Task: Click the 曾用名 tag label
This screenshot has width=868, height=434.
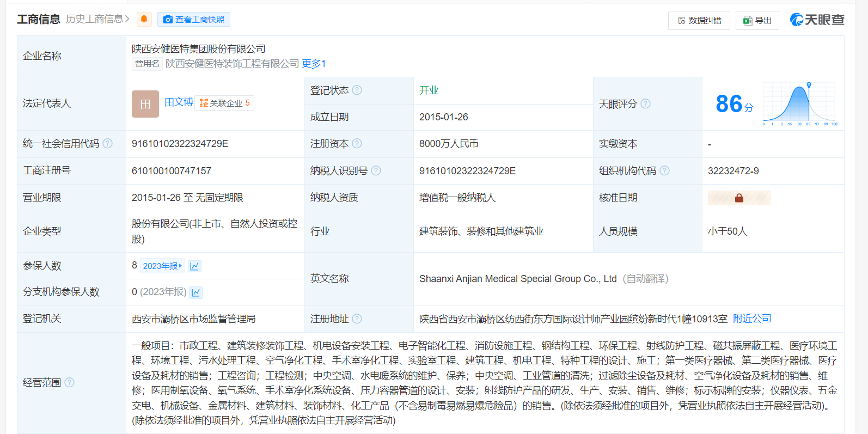Action: pyautogui.click(x=147, y=64)
